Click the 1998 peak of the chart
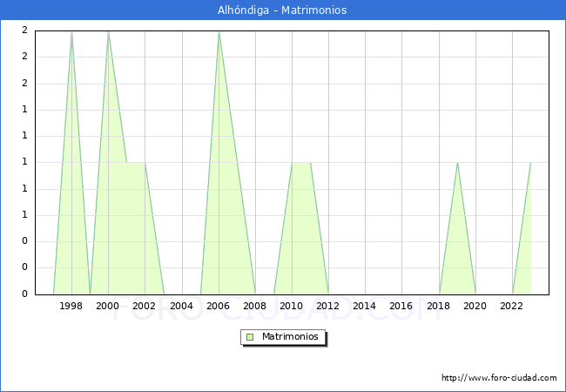This screenshot has height=392, width=566. (71, 32)
